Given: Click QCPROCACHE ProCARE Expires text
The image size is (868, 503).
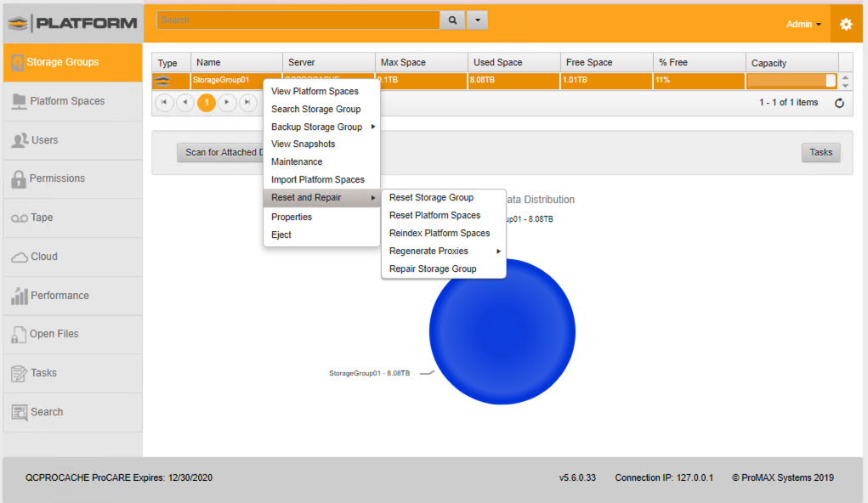Looking at the screenshot, I should 118,478.
